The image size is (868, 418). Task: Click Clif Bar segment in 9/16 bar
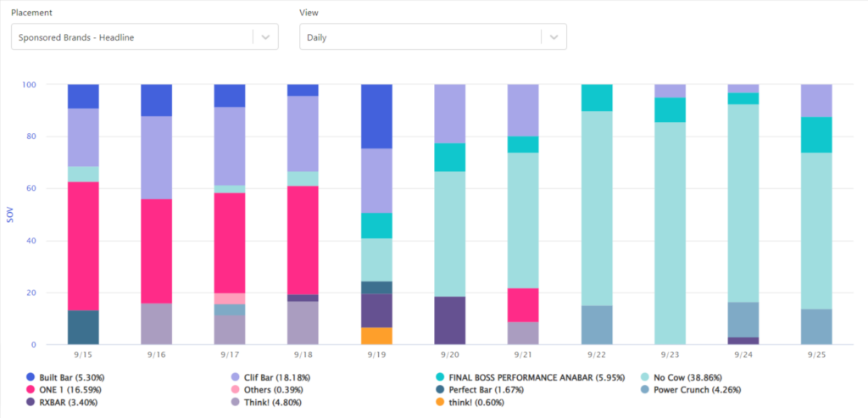(x=156, y=158)
